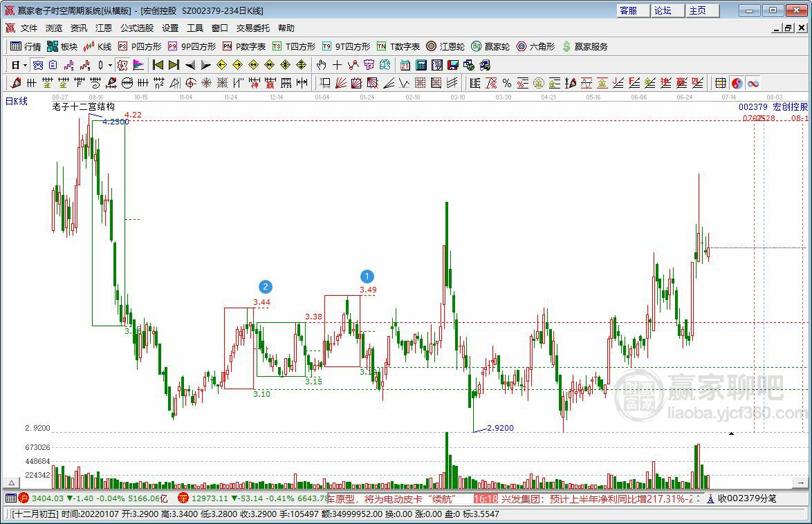Viewport: 812px width, 524px height.
Task: Select the crosshair plus cursor tool
Action: [x=337, y=65]
